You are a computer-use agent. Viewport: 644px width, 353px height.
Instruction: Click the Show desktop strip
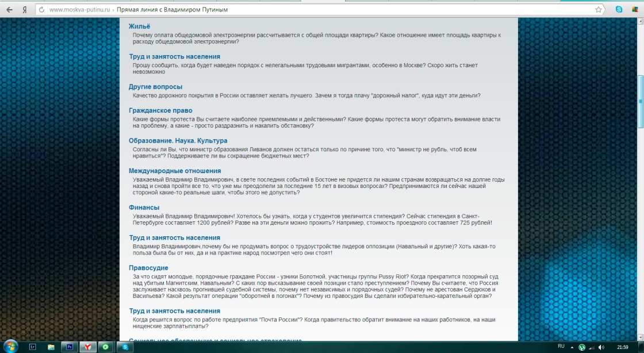point(641,347)
